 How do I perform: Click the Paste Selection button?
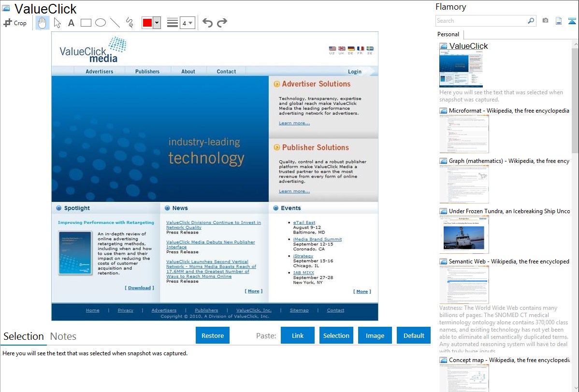336,335
